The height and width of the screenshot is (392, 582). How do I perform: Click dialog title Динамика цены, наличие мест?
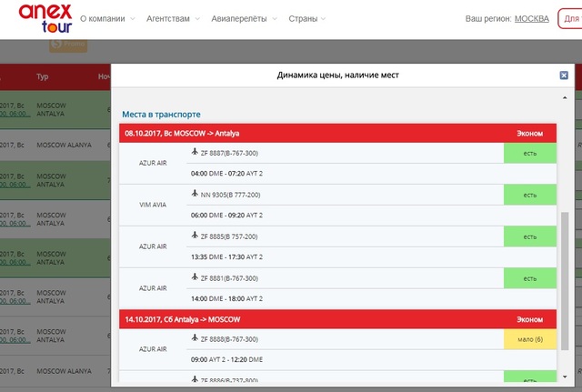pos(337,75)
